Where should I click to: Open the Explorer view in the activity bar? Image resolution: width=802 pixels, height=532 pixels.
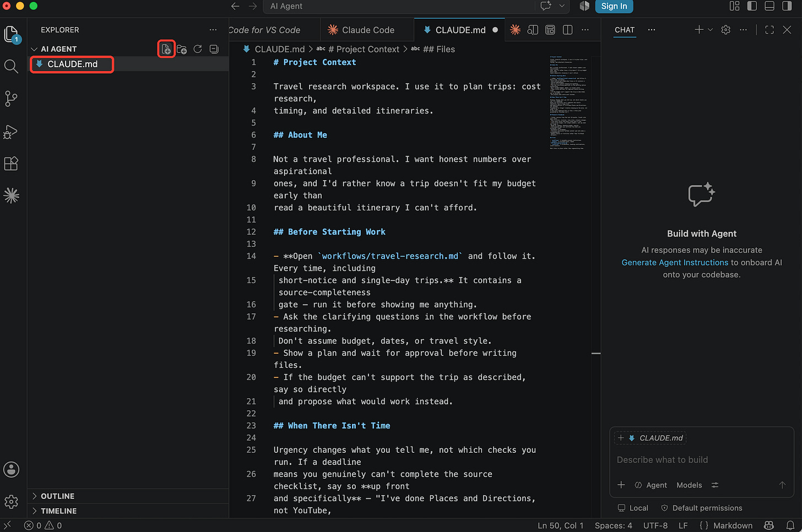[12, 35]
